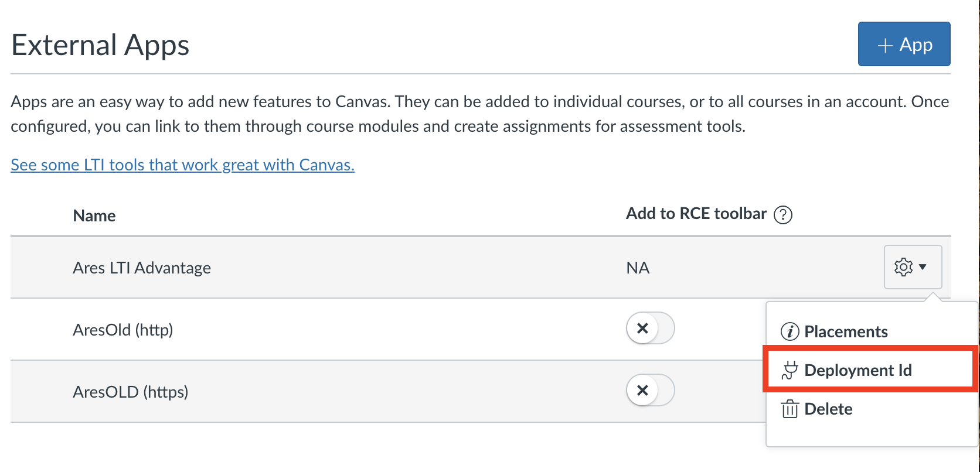Click the AresOld (http) app name
Viewport: 980px width, 472px height.
[123, 330]
